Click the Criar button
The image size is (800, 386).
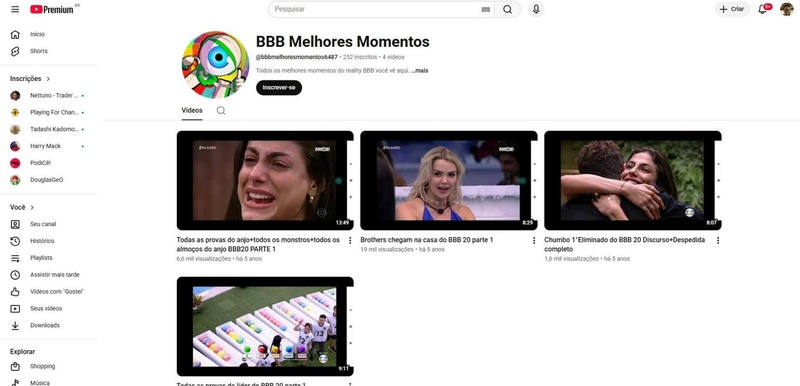click(x=732, y=9)
